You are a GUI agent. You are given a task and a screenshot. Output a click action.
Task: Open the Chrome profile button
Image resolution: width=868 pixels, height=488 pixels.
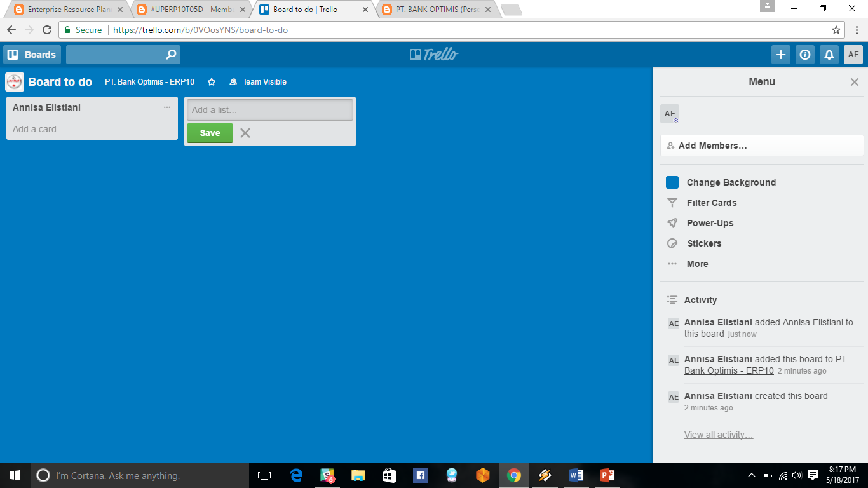[768, 6]
